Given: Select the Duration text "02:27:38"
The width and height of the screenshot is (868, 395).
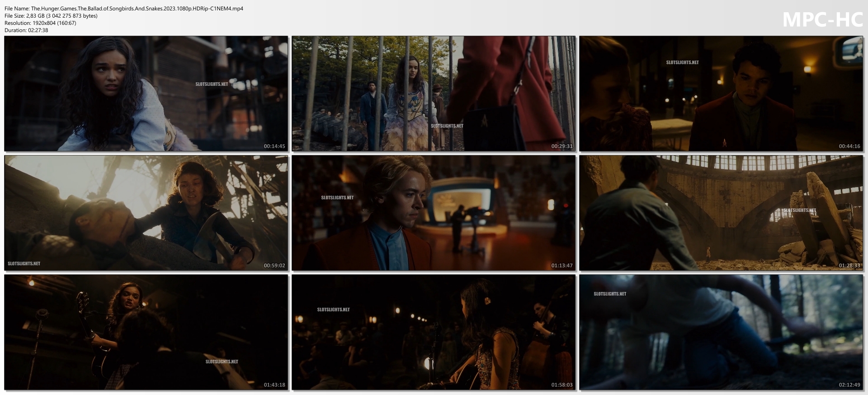Looking at the screenshot, I should pos(38,30).
